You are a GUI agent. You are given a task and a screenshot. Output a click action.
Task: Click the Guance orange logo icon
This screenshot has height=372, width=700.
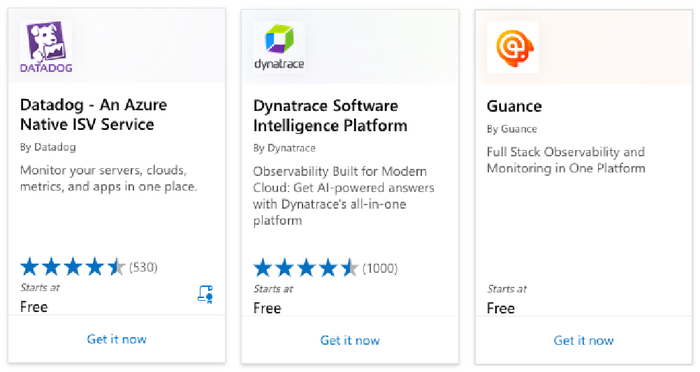coord(513,47)
